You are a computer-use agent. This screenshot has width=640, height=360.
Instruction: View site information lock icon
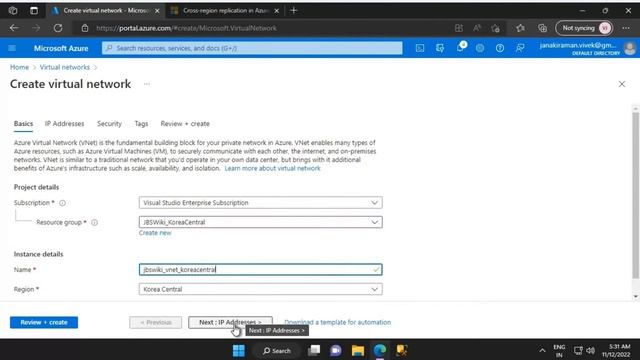pyautogui.click(x=84, y=28)
